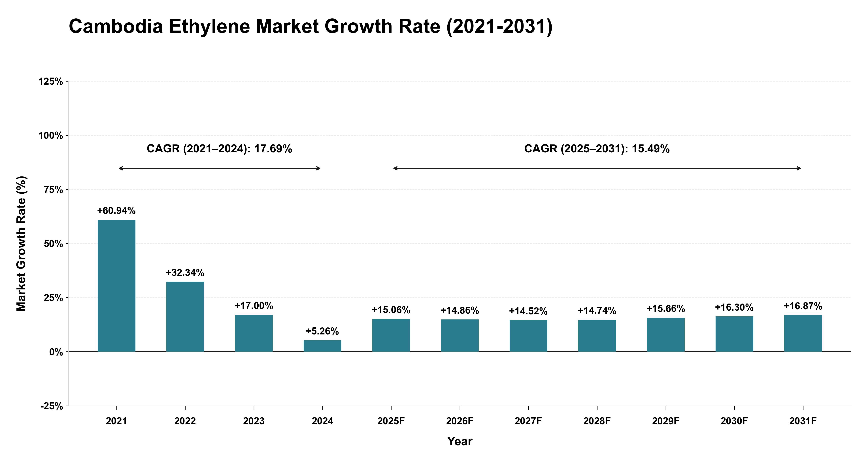Click the '2031F' x-axis label
The height and width of the screenshot is (461, 868).
click(803, 421)
